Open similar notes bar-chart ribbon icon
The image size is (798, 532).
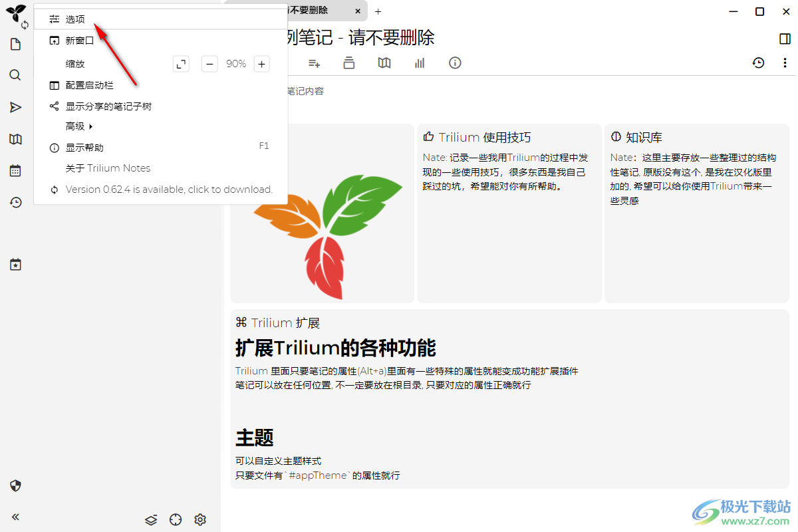point(420,63)
